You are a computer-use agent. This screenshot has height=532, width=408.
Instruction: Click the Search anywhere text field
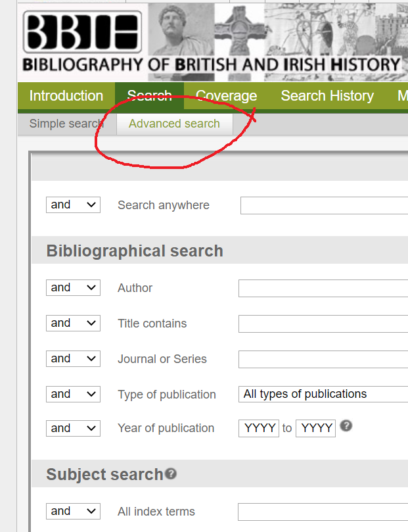click(324, 206)
